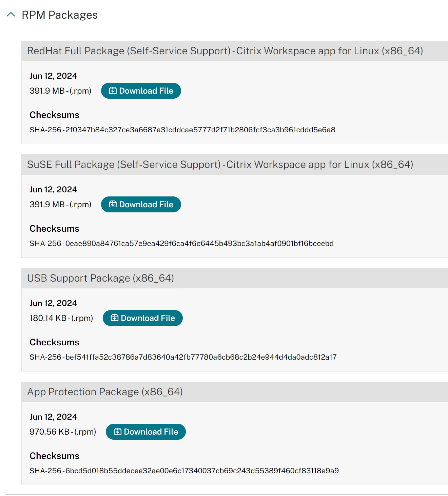Screen dimensions: 448x496
Task: Collapse the RPM Packages section chevron
Action: tap(11, 15)
